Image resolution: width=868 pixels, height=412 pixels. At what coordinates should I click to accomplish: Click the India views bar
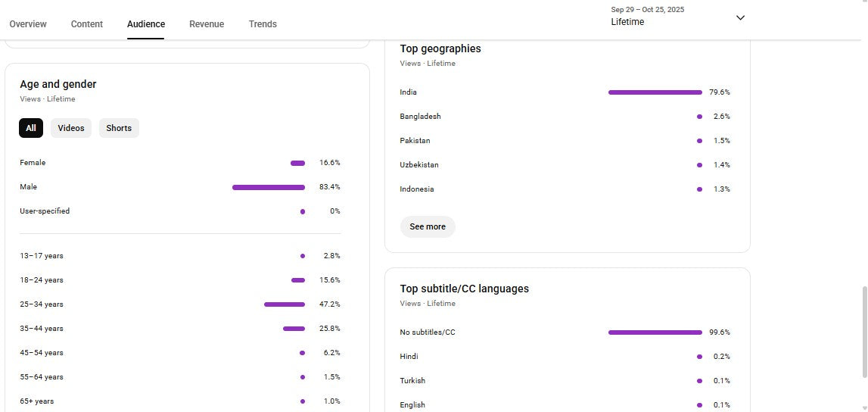pyautogui.click(x=655, y=92)
